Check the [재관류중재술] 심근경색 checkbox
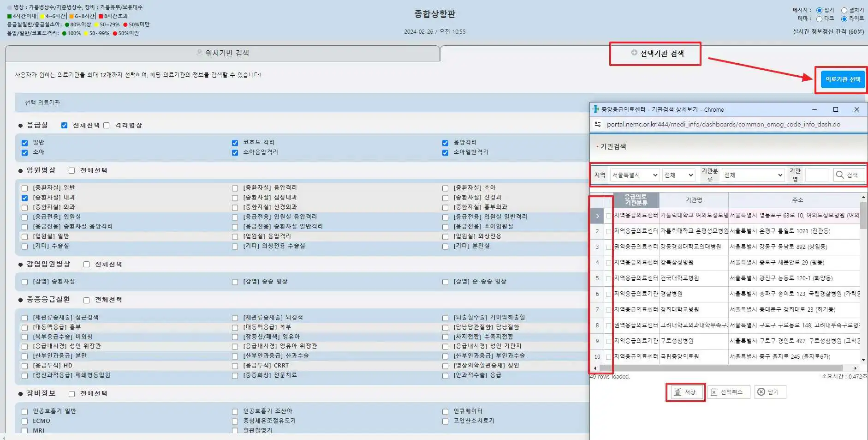Viewport: 868px width, 440px height. 24,318
